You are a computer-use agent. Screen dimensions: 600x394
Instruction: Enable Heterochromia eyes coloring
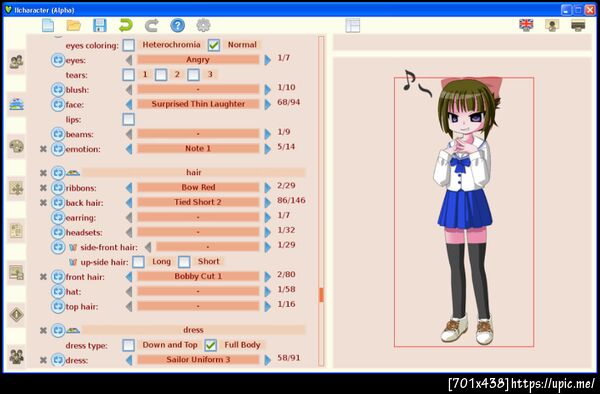(129, 45)
